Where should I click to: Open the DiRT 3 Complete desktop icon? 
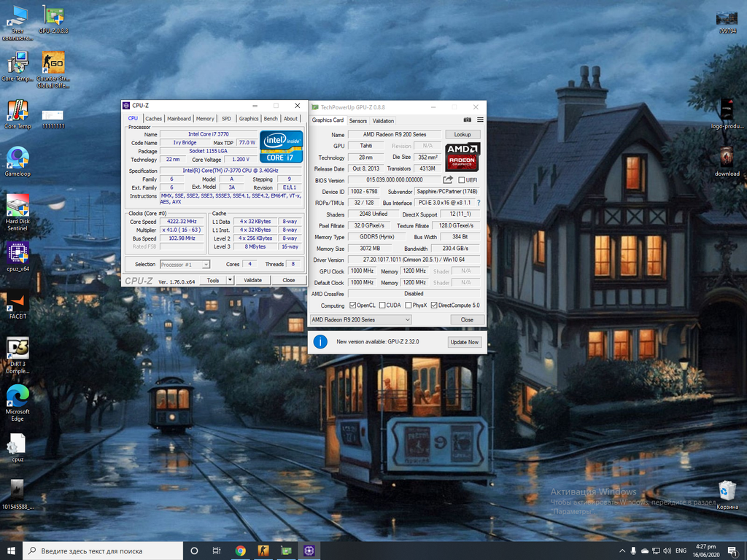tap(18, 355)
